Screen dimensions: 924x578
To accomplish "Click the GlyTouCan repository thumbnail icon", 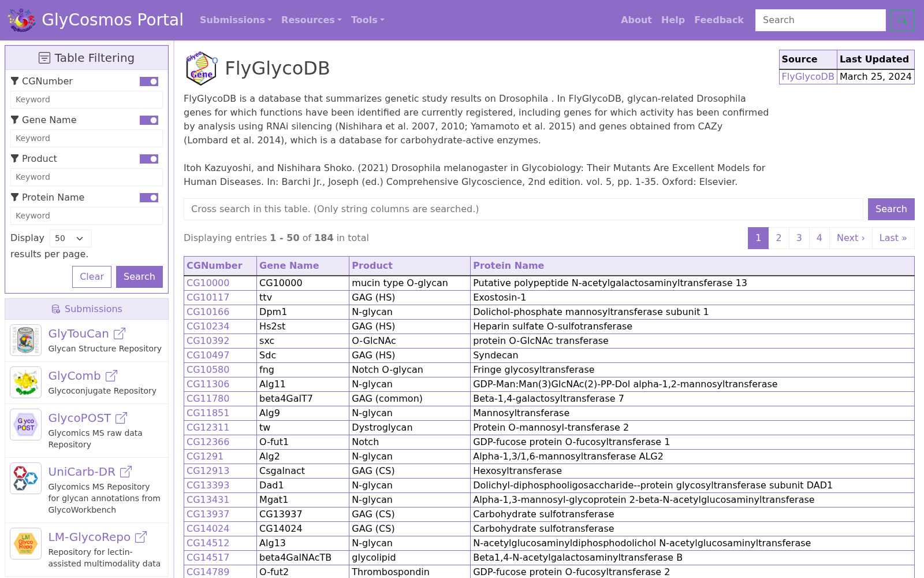I will coord(26,340).
